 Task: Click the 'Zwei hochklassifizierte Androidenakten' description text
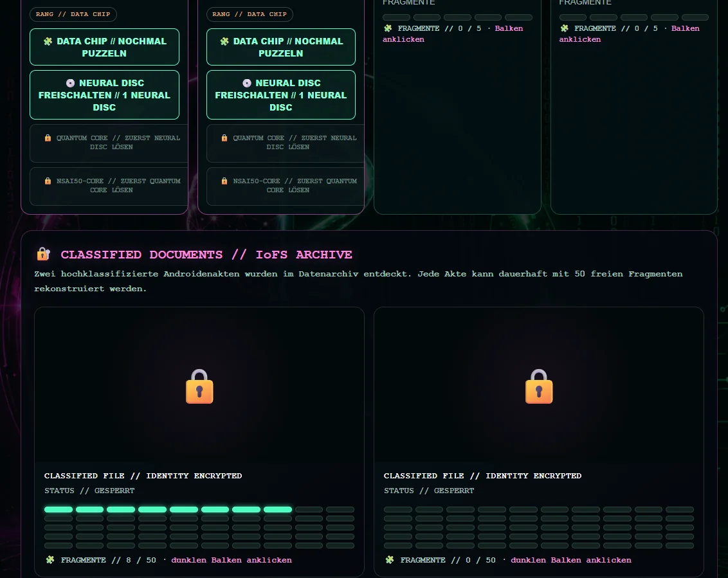click(358, 281)
